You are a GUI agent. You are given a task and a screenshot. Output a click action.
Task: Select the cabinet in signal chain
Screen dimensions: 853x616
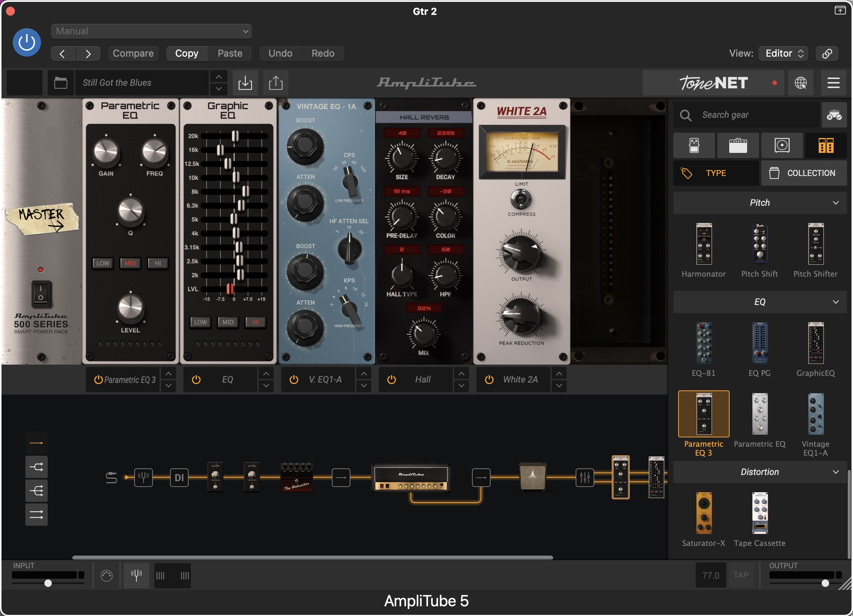(x=532, y=477)
